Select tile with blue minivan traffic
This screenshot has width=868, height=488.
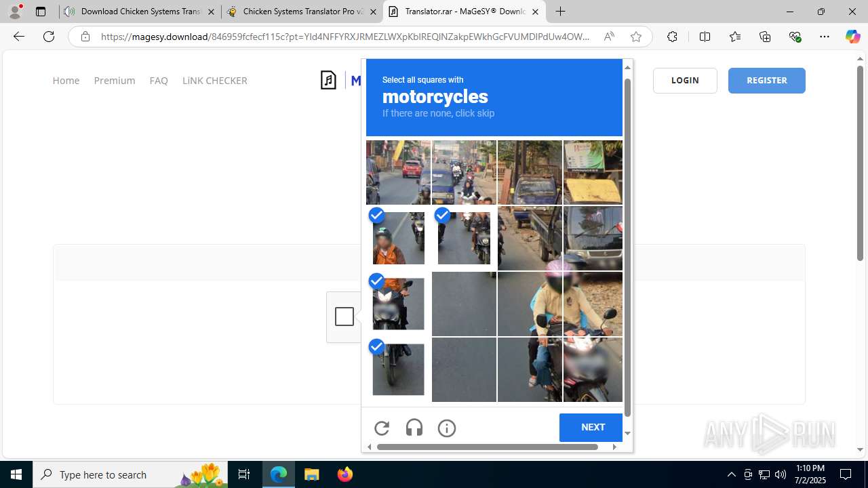click(x=464, y=172)
